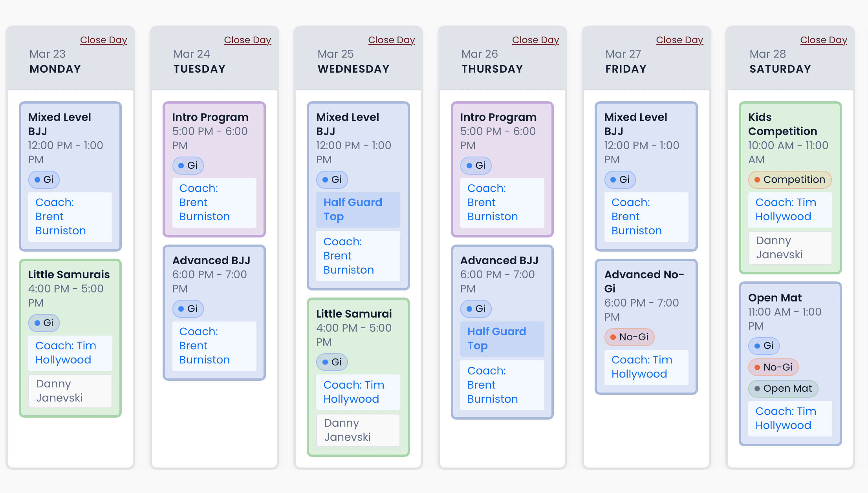
Task: Select the Competition tag on Kids Competition
Action: tap(789, 180)
